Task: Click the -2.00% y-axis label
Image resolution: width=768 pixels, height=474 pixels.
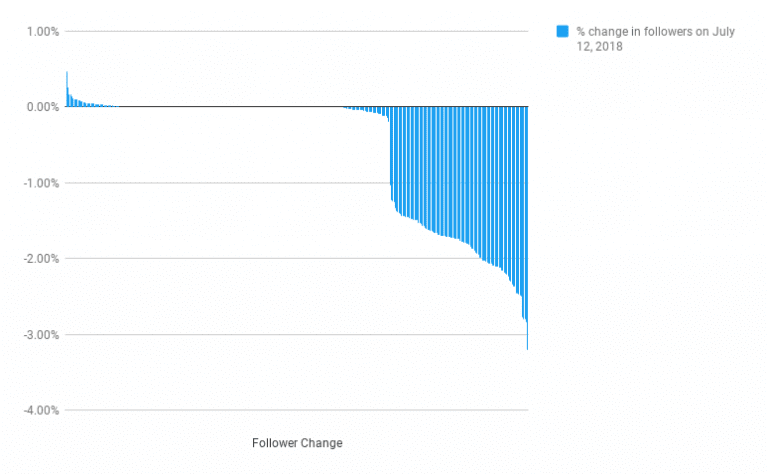Action: 41,259
